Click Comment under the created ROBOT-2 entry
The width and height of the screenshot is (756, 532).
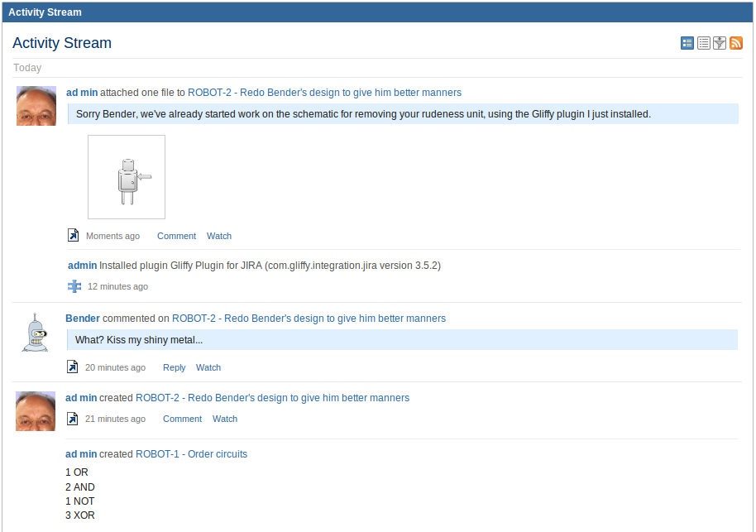[x=182, y=419]
